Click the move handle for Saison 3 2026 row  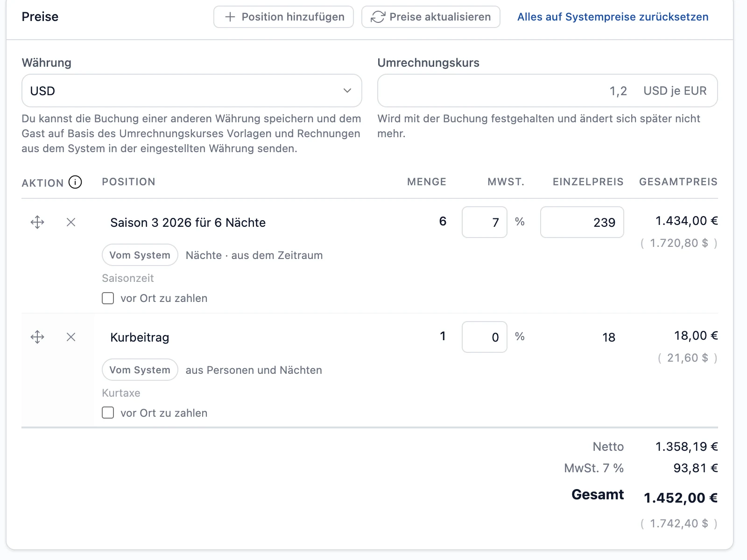tap(37, 222)
